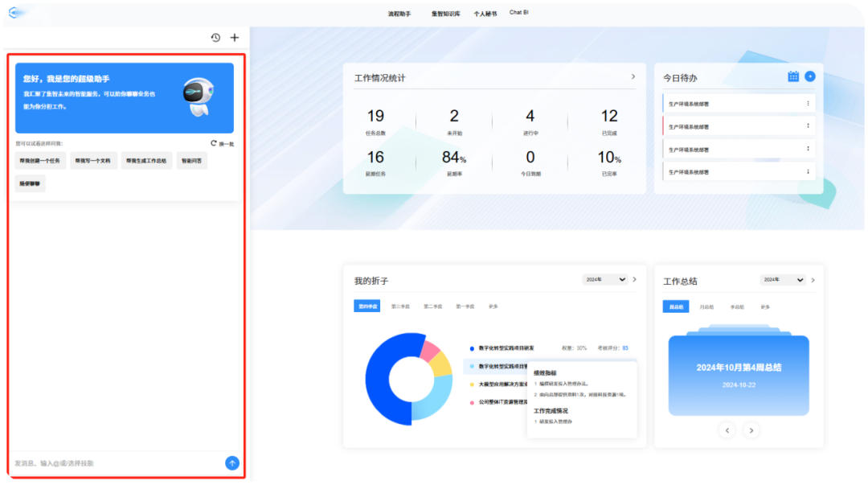This screenshot has width=868, height=485.
Task: Click the 帮我生成工作总结 suggestion button
Action: pos(146,161)
